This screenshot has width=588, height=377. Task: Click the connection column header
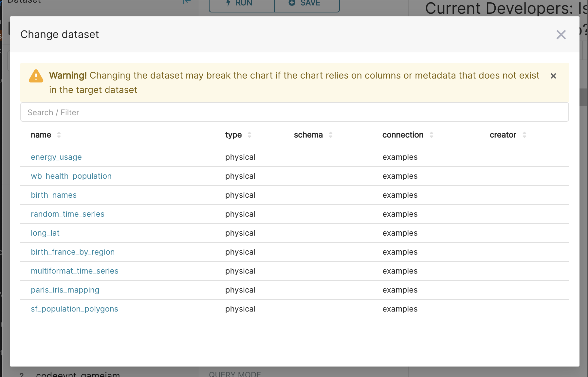pyautogui.click(x=403, y=135)
